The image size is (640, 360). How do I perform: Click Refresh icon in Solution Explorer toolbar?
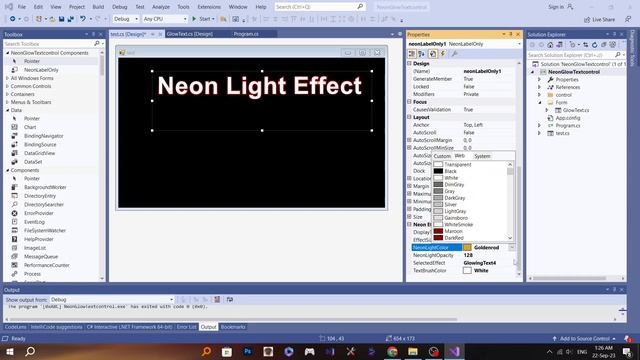tap(595, 45)
